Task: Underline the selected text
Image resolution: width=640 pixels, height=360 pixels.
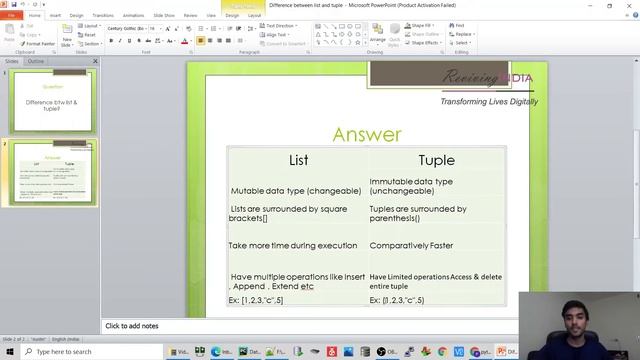Action: pos(129,41)
